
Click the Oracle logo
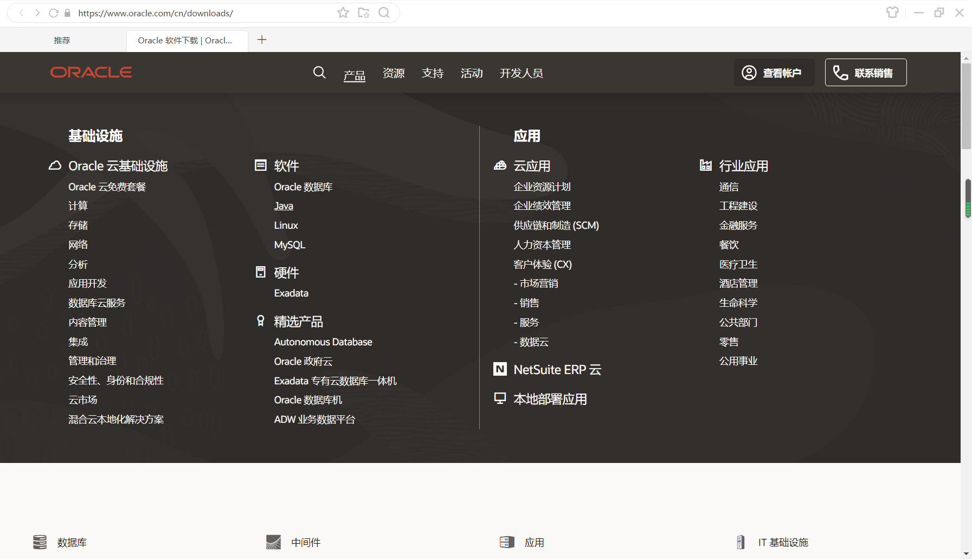(x=91, y=73)
